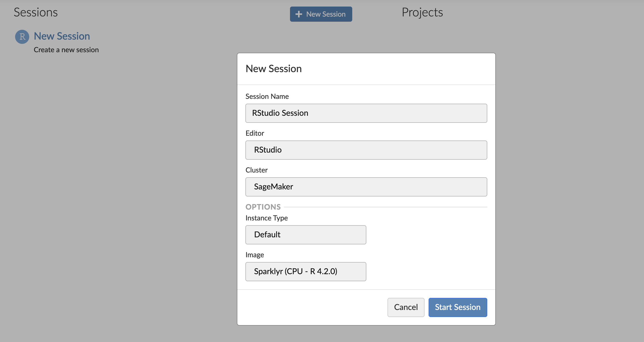Open the Editor dropdown showing RStudio
The width and height of the screenshot is (644, 342).
(x=366, y=150)
